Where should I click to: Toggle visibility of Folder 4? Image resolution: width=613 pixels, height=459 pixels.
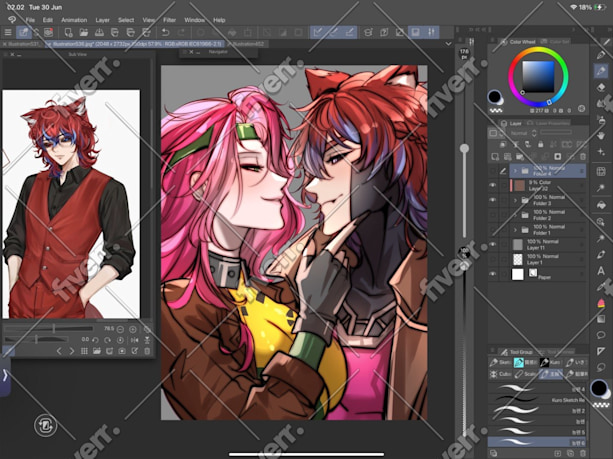pos(493,171)
